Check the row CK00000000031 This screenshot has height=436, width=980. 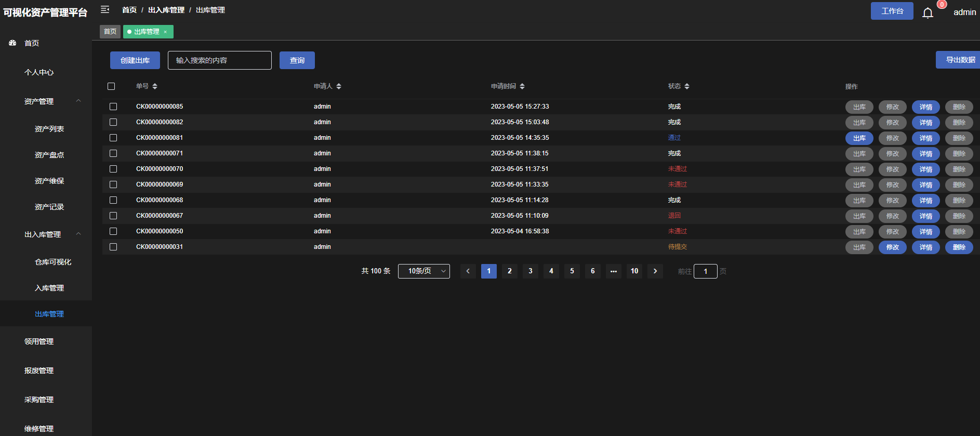[113, 247]
